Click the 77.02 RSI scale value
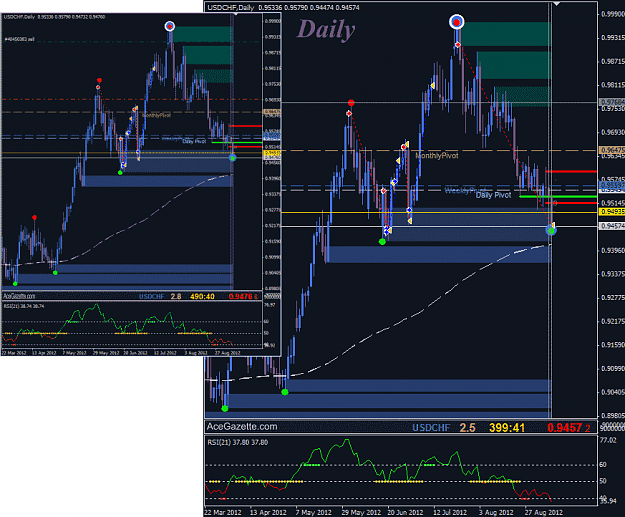The width and height of the screenshot is (625, 517). (x=608, y=440)
